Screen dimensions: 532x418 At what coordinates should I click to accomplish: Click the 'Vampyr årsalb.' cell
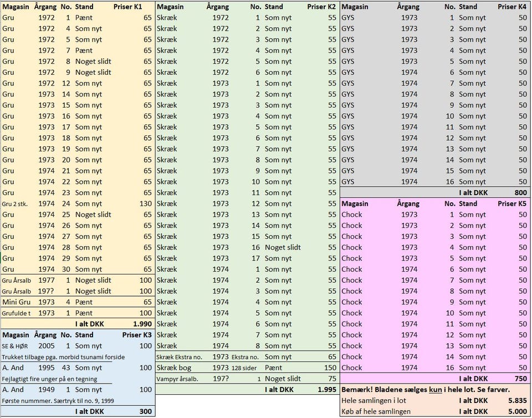pos(177,379)
